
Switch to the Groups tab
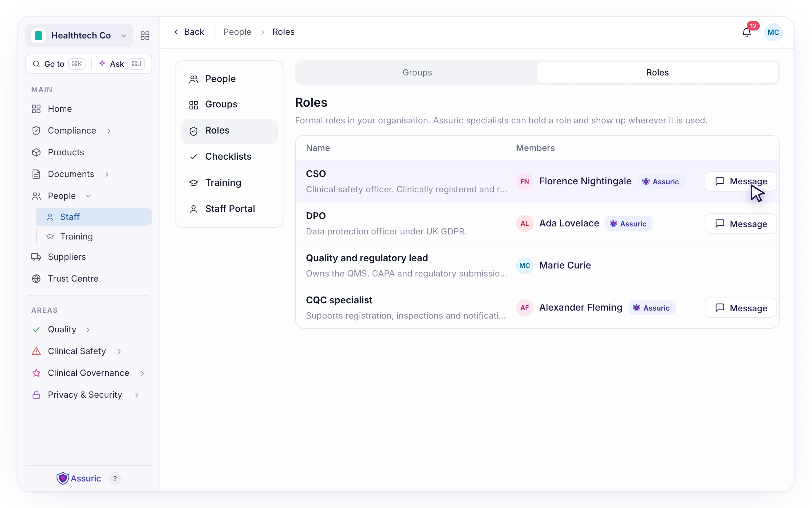tap(417, 73)
